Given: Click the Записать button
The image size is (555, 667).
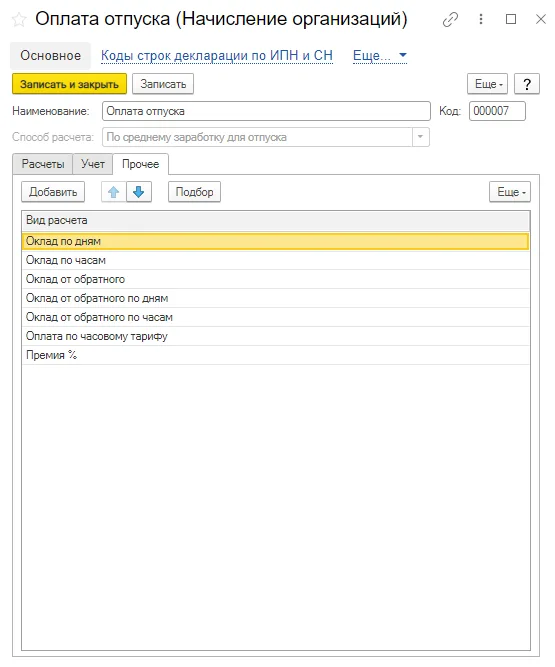Looking at the screenshot, I should [x=163, y=84].
